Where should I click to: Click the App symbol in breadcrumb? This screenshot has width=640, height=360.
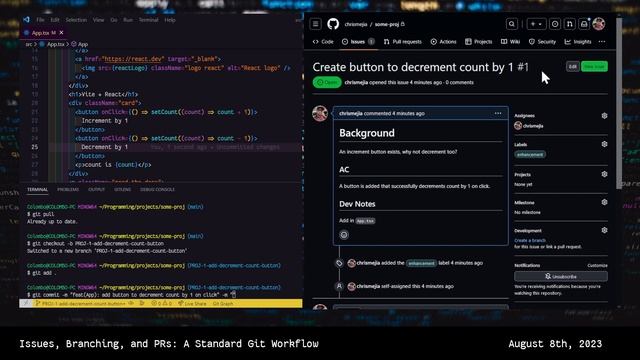pos(80,44)
